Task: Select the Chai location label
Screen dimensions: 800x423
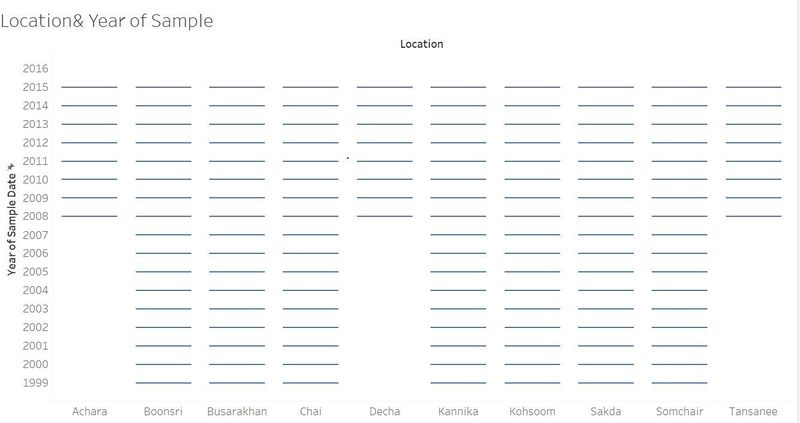Action: (311, 411)
